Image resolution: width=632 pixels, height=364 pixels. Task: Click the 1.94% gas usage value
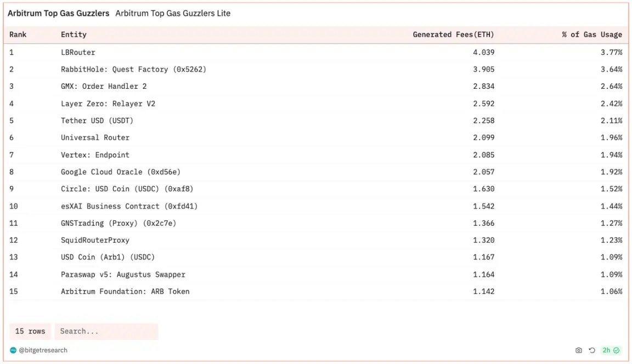tap(612, 155)
